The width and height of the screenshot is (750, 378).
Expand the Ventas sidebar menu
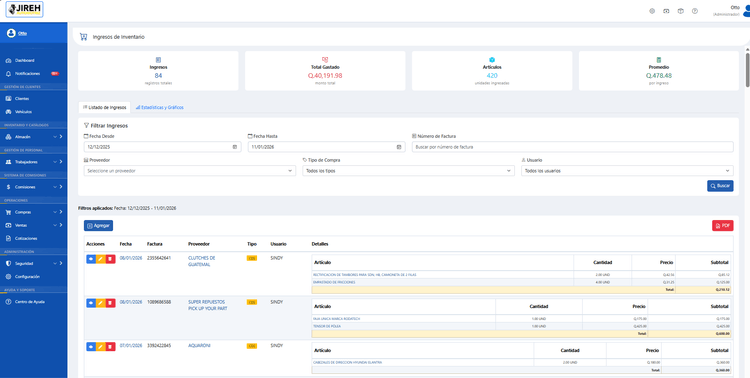coord(33,225)
